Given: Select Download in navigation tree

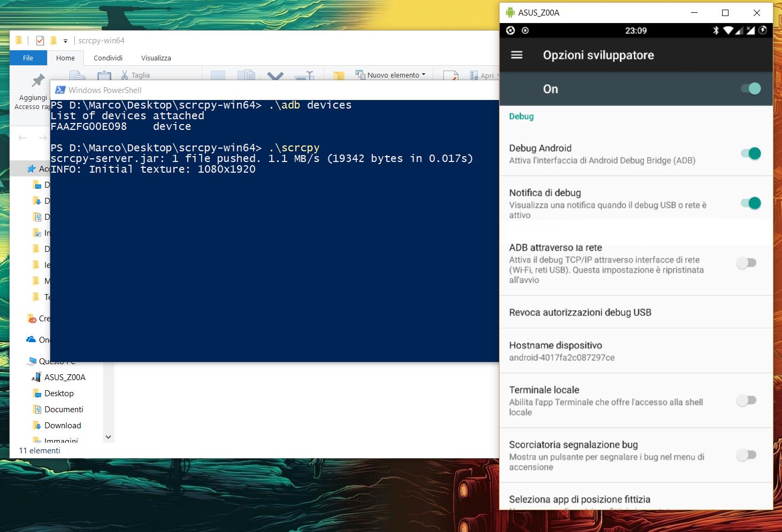Looking at the screenshot, I should [x=63, y=425].
